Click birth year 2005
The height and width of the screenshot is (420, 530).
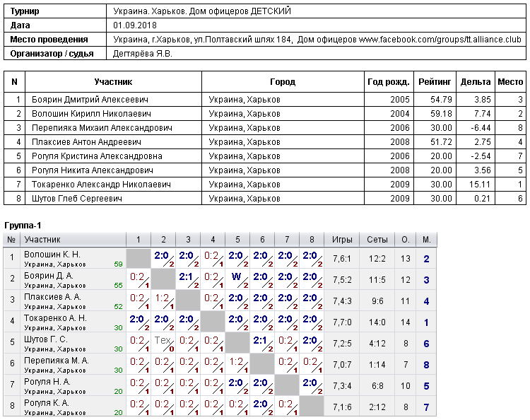[400, 100]
